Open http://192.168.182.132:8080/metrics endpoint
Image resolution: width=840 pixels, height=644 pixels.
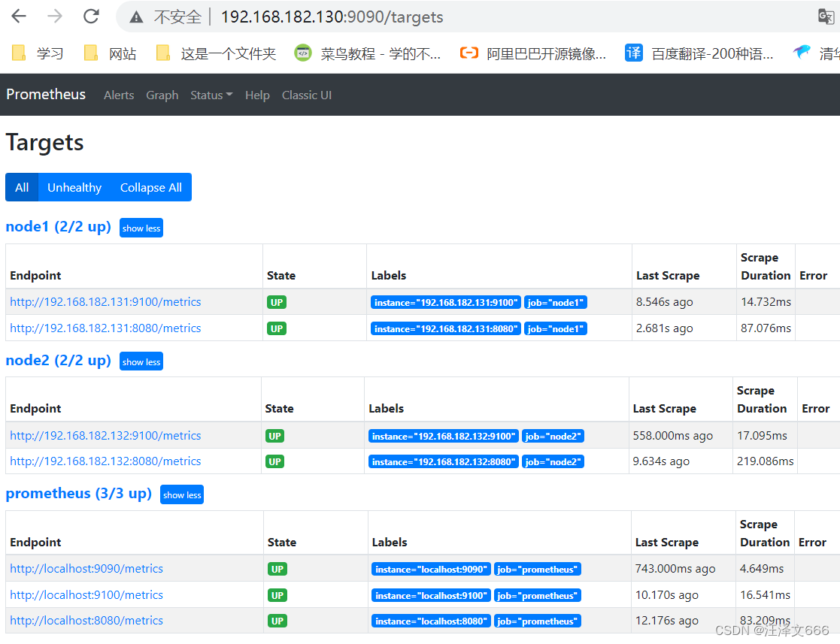tap(105, 461)
